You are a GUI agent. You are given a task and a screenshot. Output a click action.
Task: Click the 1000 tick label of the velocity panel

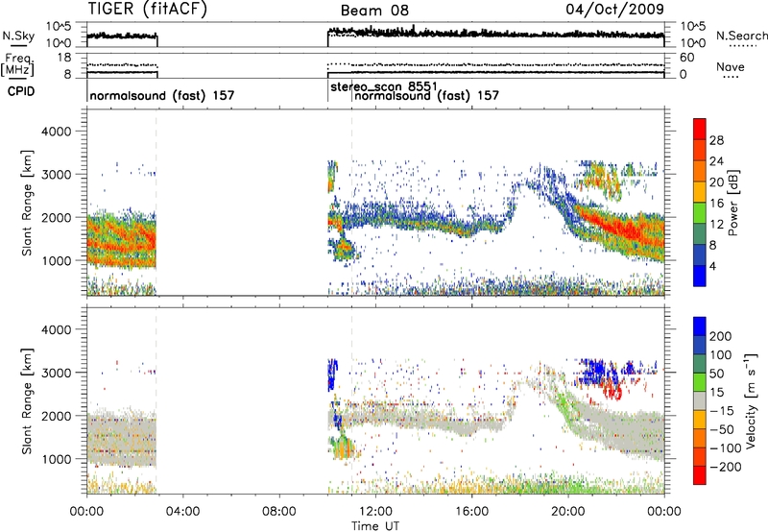click(x=56, y=459)
